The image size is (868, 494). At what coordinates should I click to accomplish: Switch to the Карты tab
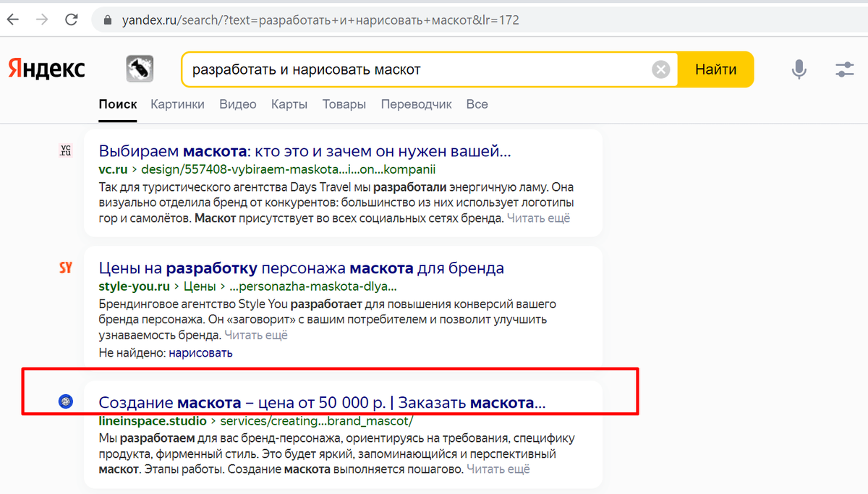289,104
